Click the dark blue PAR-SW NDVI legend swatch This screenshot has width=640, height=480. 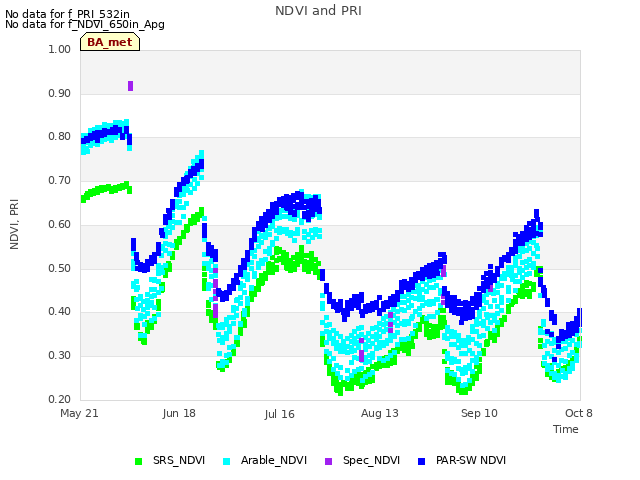coord(422,461)
